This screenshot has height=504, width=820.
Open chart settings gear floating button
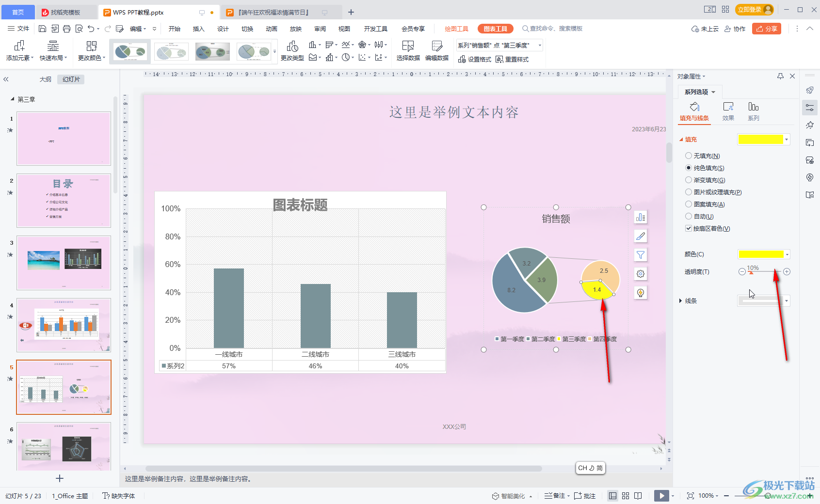(641, 274)
